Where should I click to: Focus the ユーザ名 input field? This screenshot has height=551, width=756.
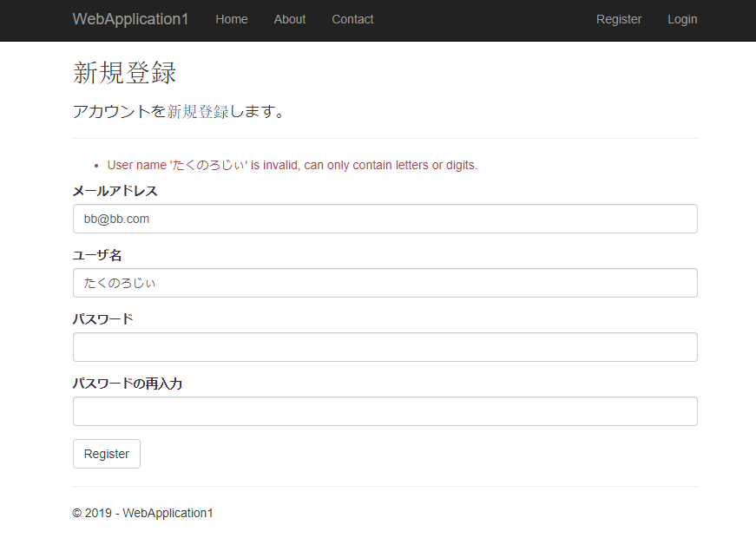click(385, 283)
